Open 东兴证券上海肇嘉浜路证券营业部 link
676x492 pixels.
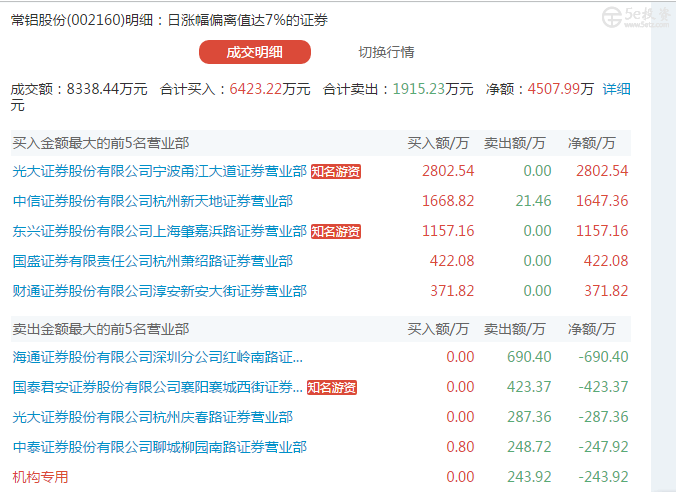pyautogui.click(x=159, y=231)
